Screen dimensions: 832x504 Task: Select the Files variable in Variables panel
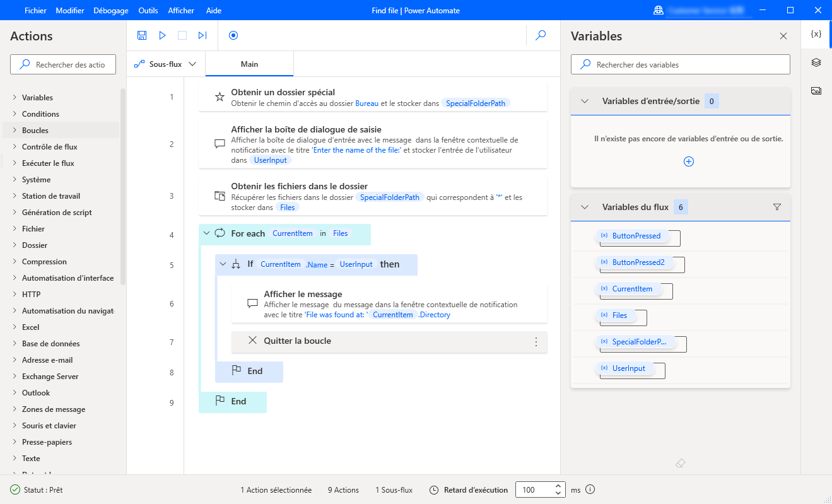616,315
